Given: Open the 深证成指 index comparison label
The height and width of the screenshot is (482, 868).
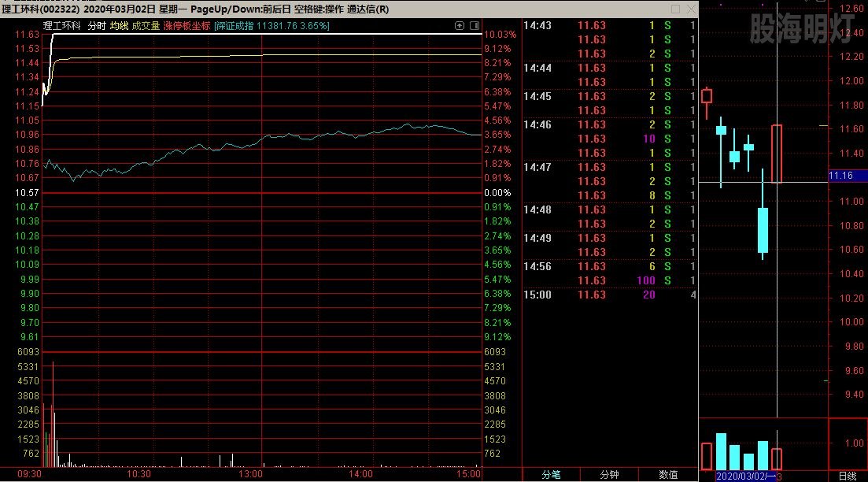Looking at the screenshot, I should (x=271, y=26).
